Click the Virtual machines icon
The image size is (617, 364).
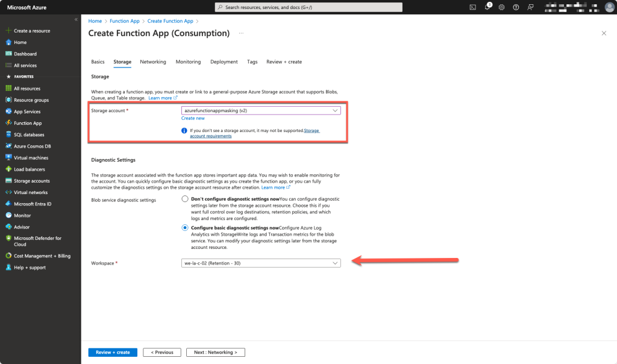(8, 157)
